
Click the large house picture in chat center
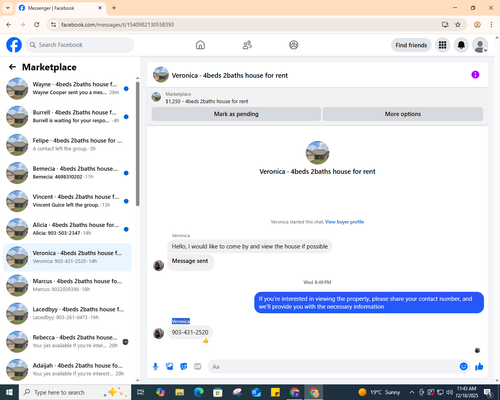pyautogui.click(x=317, y=152)
